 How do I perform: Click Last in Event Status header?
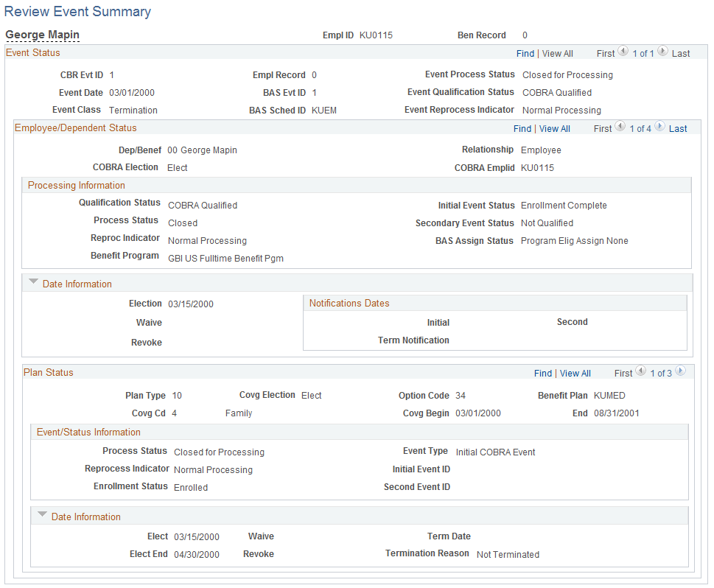[681, 54]
